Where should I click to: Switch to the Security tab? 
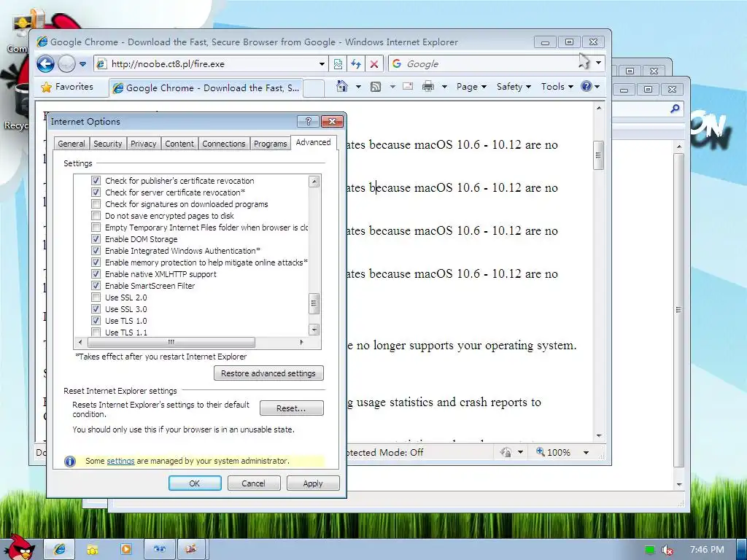[108, 144]
